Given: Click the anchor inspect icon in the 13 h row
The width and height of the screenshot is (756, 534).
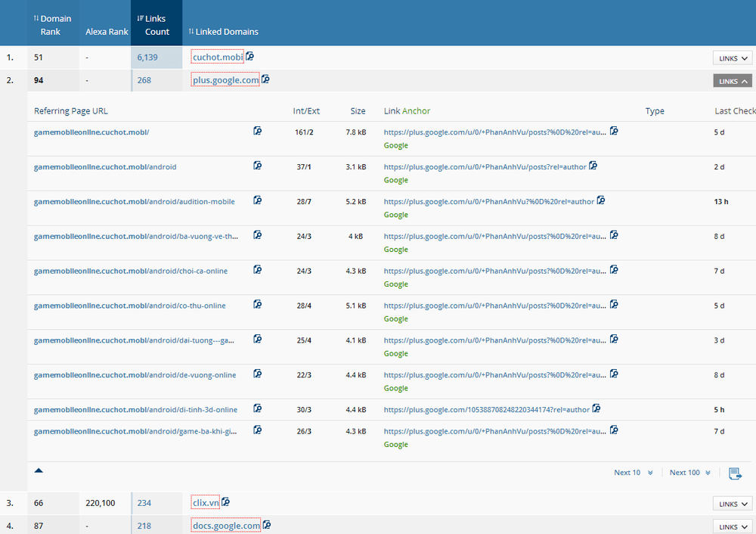Looking at the screenshot, I should [601, 200].
